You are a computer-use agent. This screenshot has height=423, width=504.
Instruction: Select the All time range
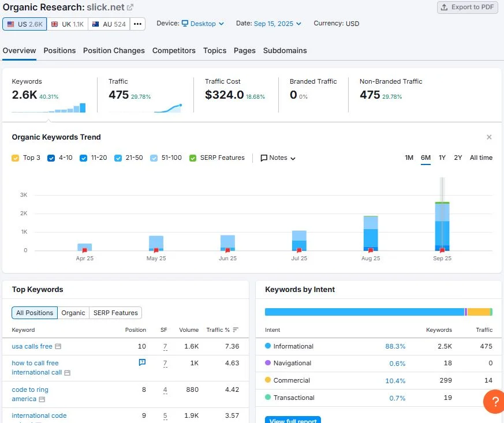(481, 158)
